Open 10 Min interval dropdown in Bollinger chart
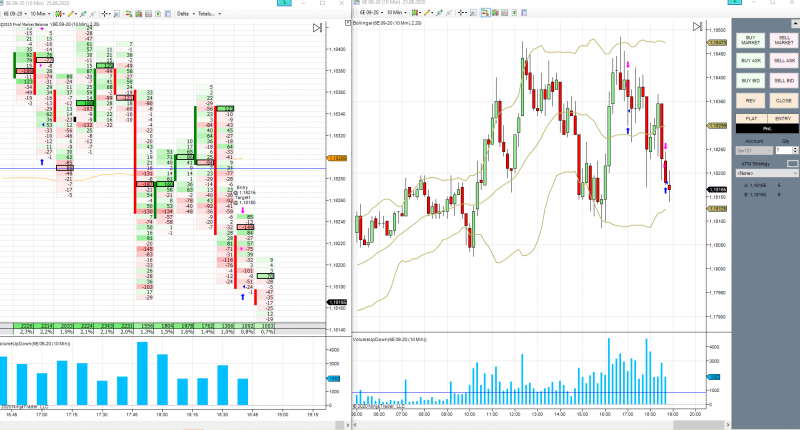This screenshot has width=800, height=430. pyautogui.click(x=397, y=12)
